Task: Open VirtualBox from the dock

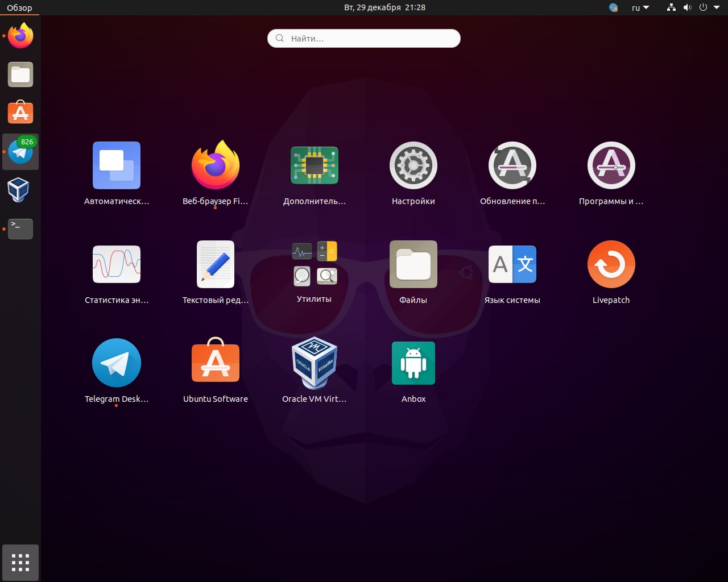Action: (18, 190)
